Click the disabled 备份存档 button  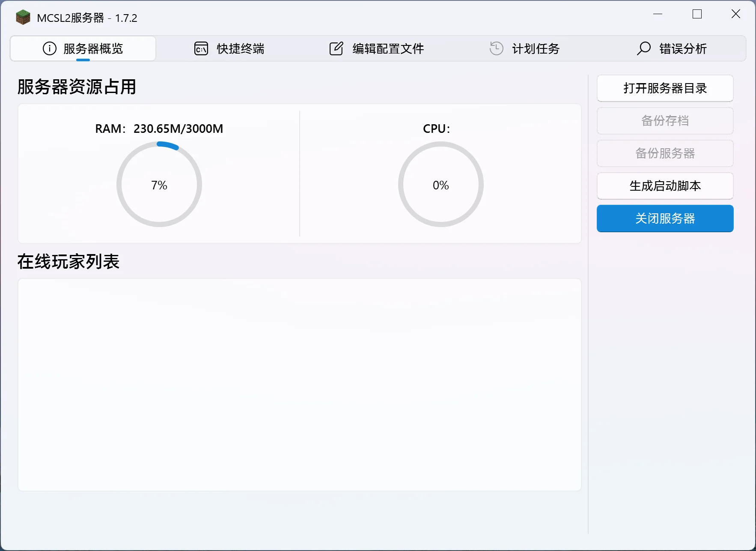665,121
